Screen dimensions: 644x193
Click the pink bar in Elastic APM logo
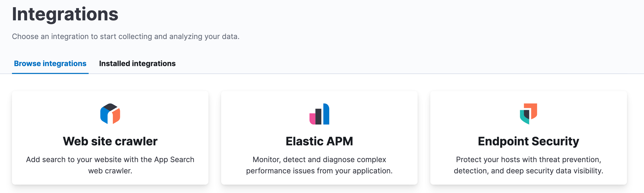(312, 119)
